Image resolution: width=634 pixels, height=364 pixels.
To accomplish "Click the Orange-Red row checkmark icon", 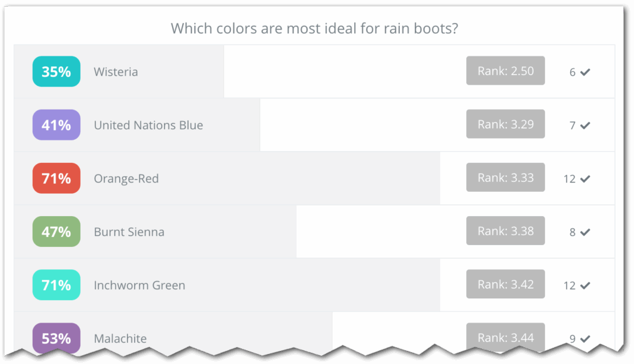I will pyautogui.click(x=585, y=179).
